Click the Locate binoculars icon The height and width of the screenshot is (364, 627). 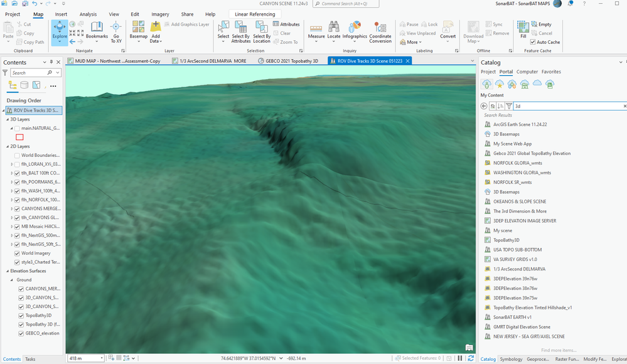tap(334, 27)
